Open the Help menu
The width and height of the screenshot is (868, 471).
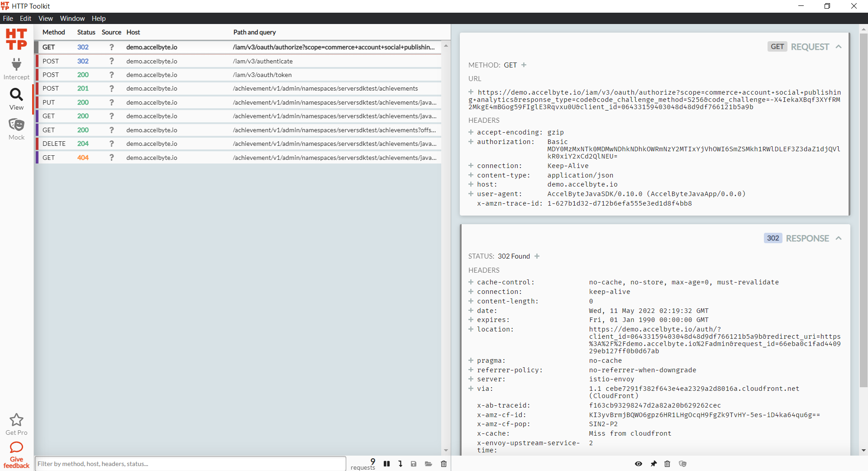click(x=98, y=19)
